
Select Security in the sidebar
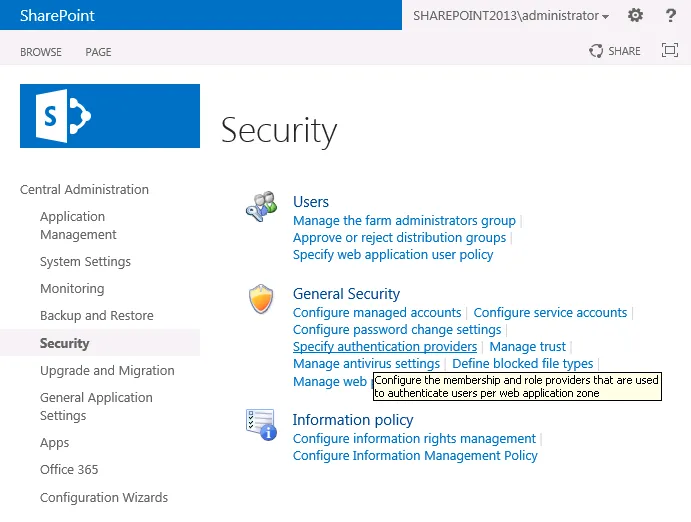coord(65,343)
